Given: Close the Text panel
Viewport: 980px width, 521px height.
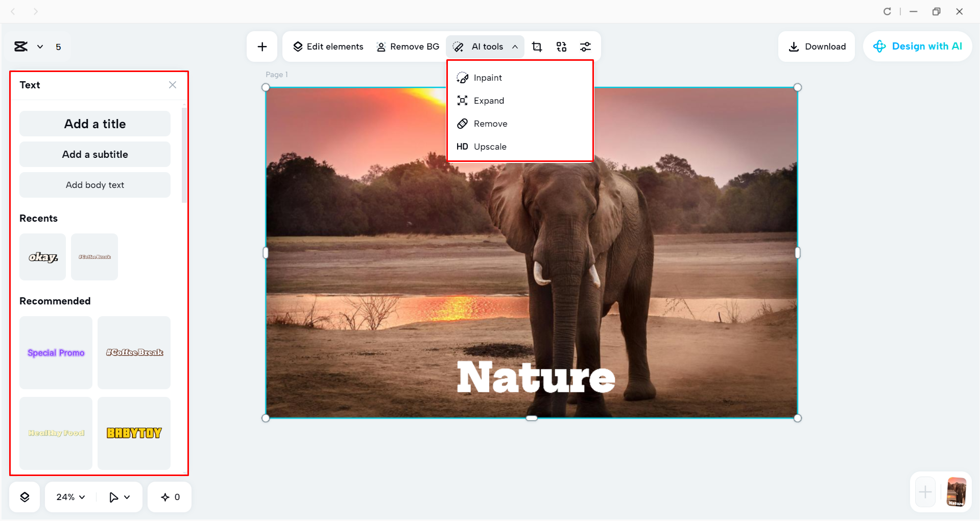Looking at the screenshot, I should (x=172, y=85).
